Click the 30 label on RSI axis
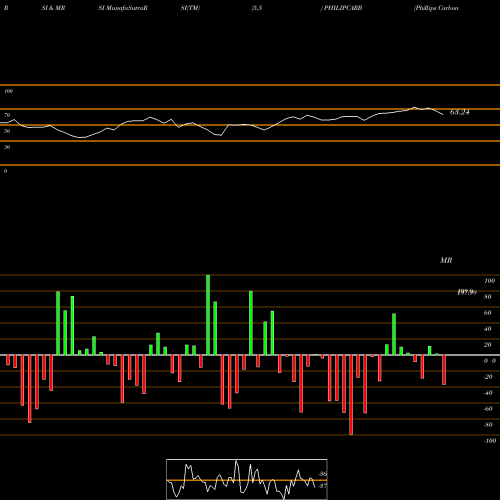Image resolution: width=500 pixels, height=500 pixels. point(7,147)
